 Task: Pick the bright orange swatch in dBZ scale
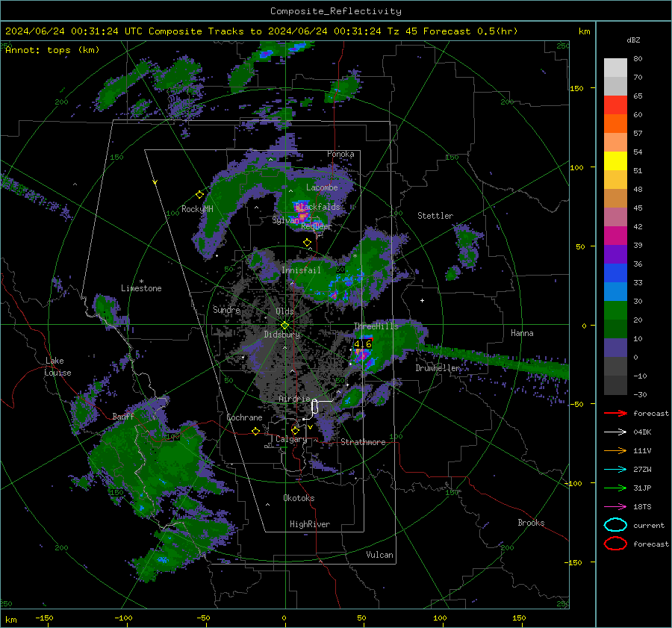[x=615, y=124]
